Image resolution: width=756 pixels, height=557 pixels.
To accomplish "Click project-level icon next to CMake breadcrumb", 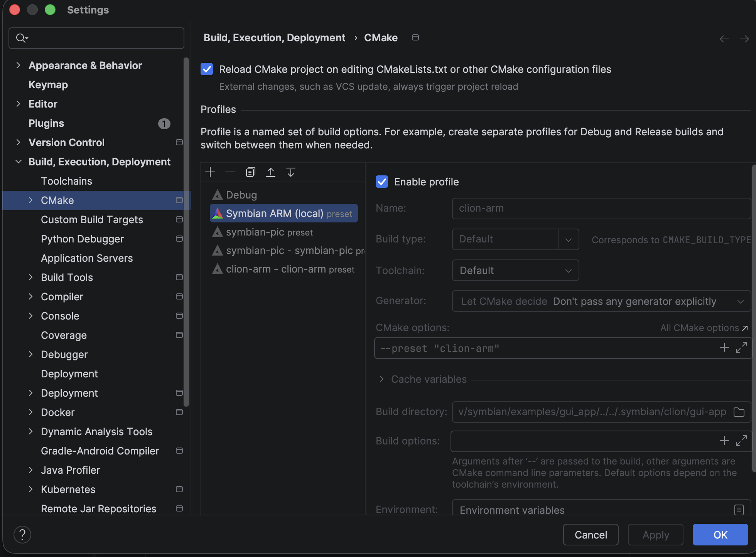I will click(415, 37).
